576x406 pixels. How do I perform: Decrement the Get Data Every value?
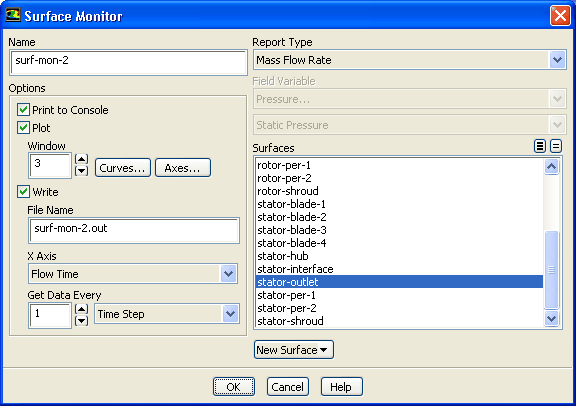81,321
